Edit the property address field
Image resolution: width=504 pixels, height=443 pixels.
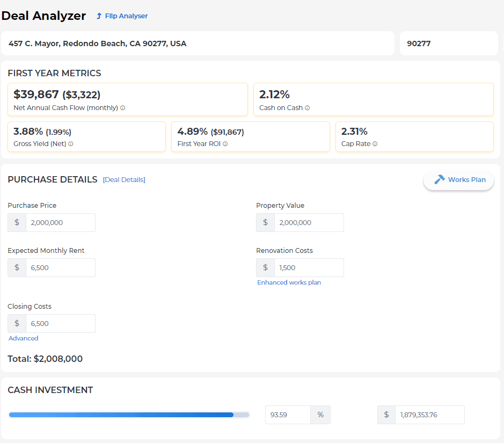pos(198,43)
